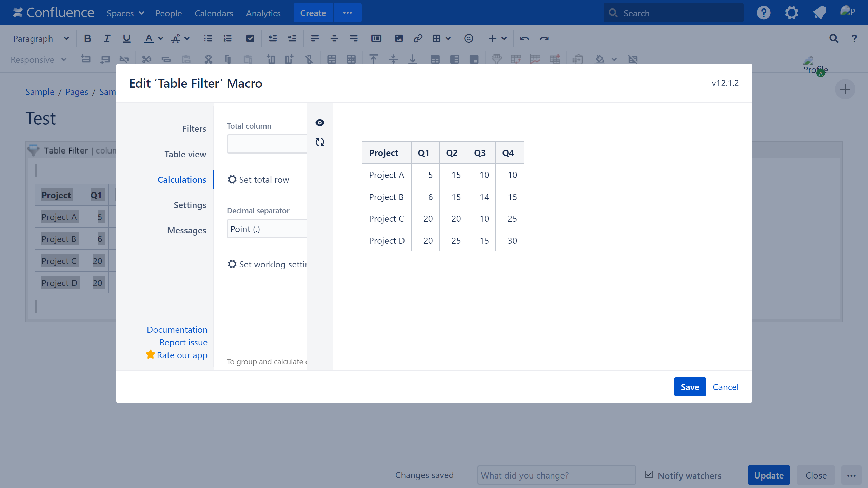This screenshot has width=868, height=488.
Task: Open the emoticon picker icon
Action: click(469, 38)
